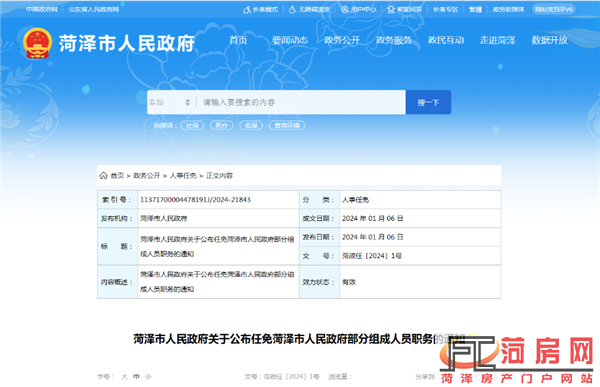Click the 网站支持IPv6 badge

pyautogui.click(x=554, y=10)
